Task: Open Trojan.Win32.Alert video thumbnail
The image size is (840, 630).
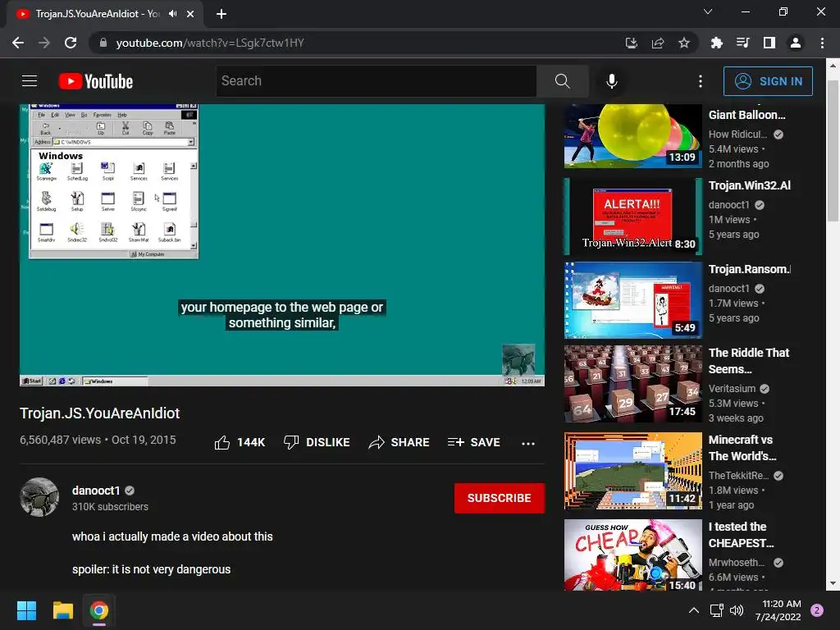Action: click(633, 217)
